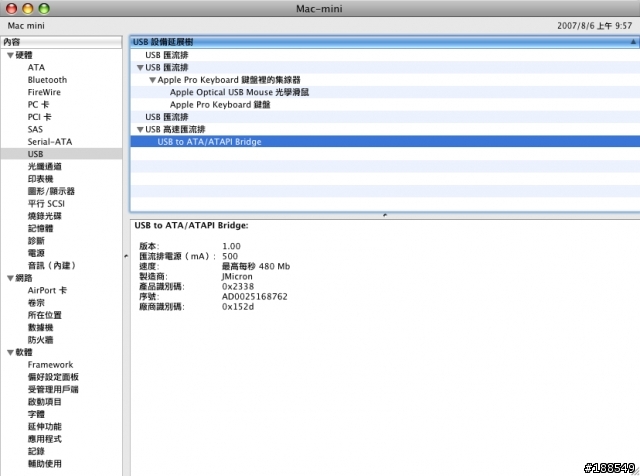This screenshot has width=640, height=476.
Task: Click product ID value 0x2338
Action: pos(238,287)
